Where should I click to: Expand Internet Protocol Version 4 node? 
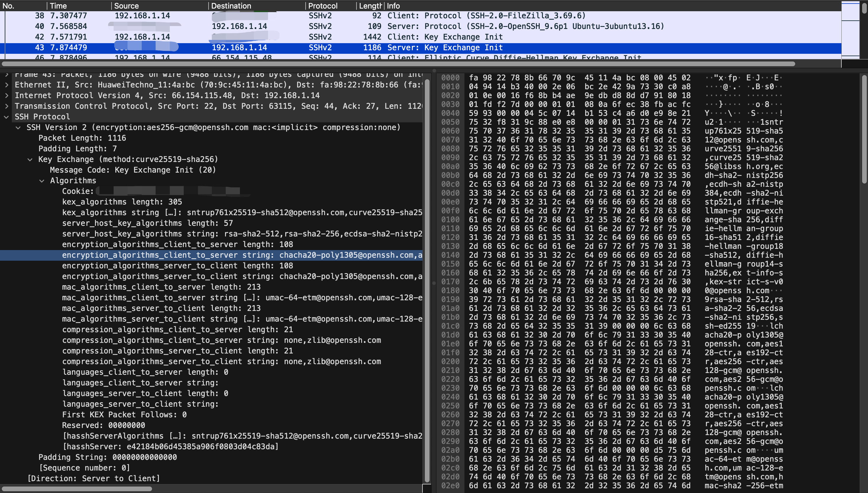point(7,95)
